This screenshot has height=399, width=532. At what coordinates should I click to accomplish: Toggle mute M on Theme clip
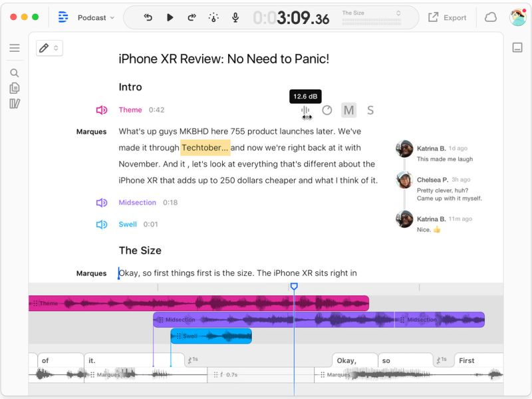[348, 110]
